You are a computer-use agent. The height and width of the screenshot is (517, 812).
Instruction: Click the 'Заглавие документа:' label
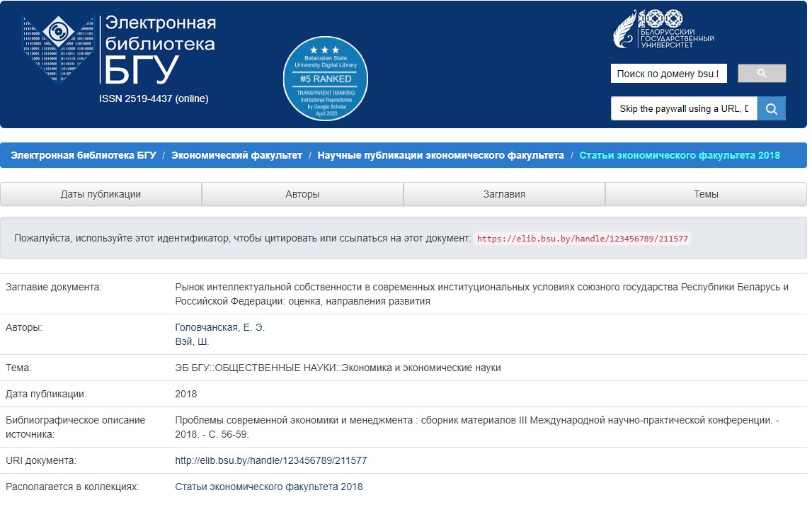click(x=54, y=287)
